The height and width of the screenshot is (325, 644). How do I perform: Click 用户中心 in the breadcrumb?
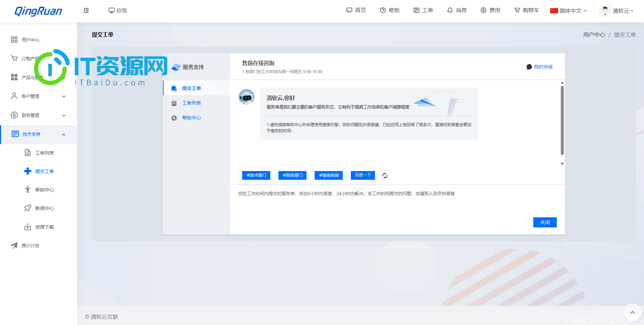[x=594, y=35]
